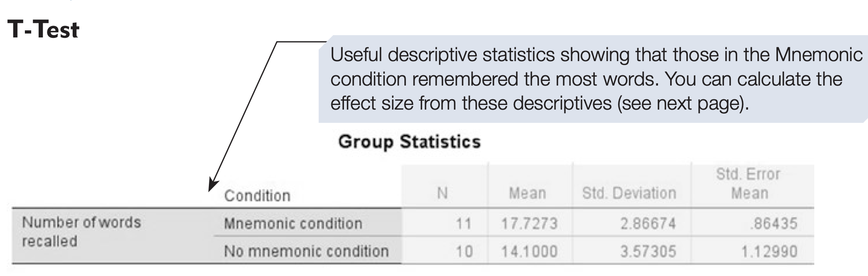The width and height of the screenshot is (868, 276).
Task: Select the Std. Deviation column header
Action: click(x=629, y=193)
